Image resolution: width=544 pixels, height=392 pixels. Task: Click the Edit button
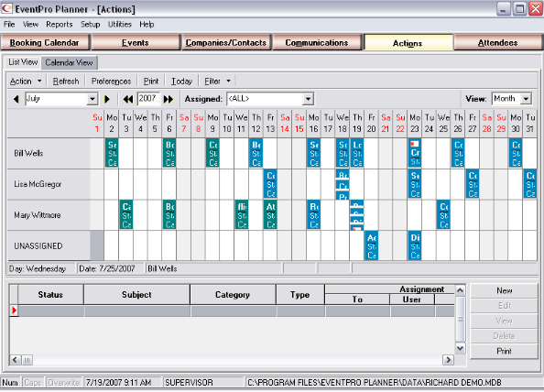pyautogui.click(x=504, y=306)
